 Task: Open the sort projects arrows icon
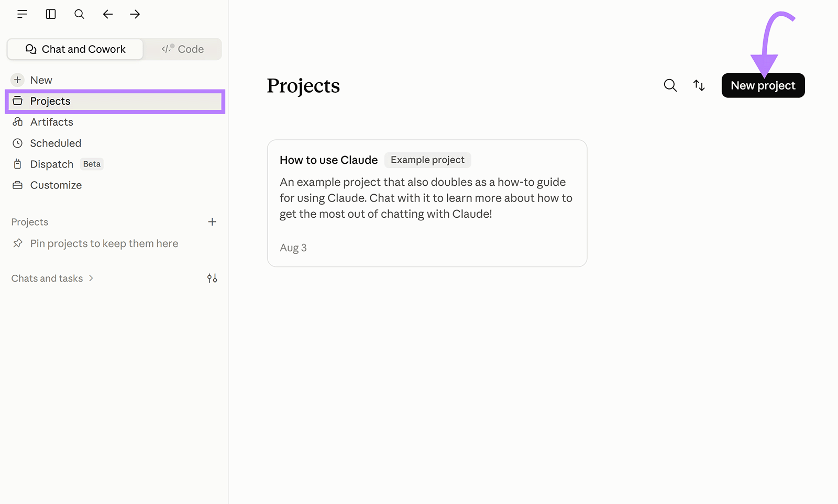[x=699, y=85]
